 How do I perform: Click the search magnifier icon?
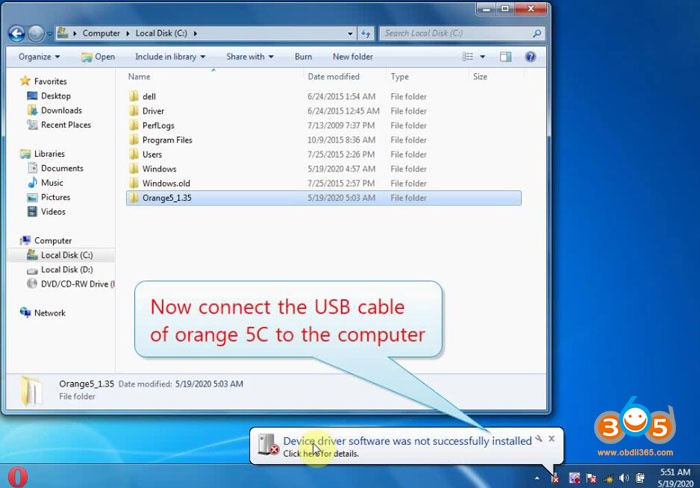(537, 33)
